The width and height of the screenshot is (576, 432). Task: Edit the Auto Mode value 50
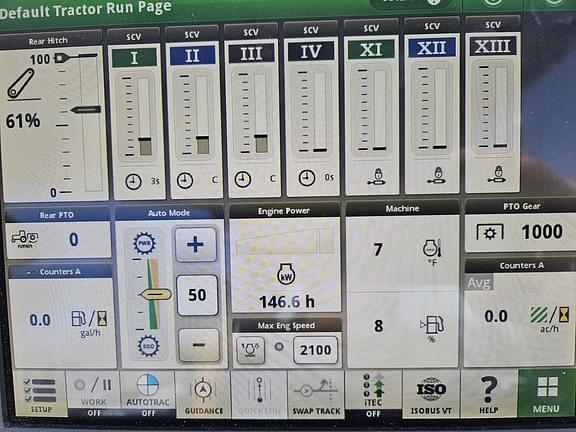pyautogui.click(x=197, y=295)
